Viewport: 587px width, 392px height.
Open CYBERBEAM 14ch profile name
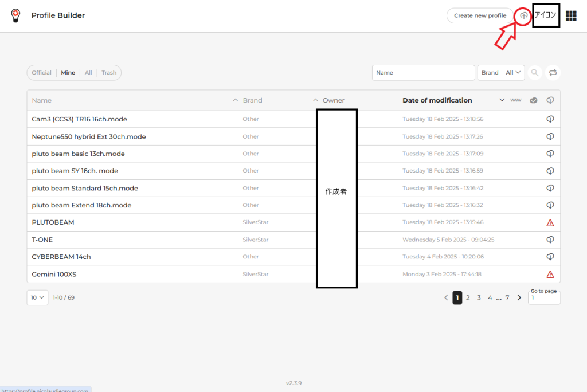(61, 257)
